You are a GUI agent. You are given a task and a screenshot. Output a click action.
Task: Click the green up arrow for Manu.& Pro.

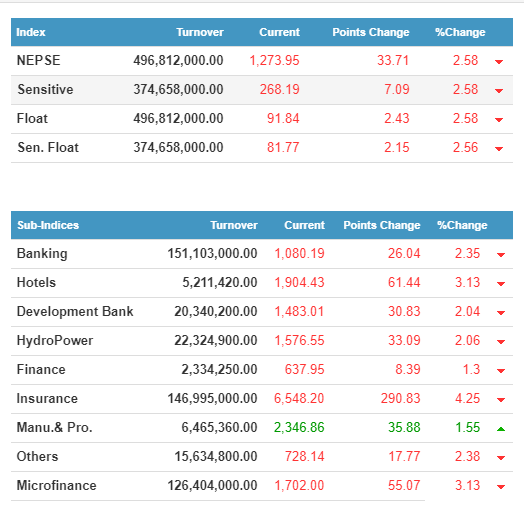(501, 429)
